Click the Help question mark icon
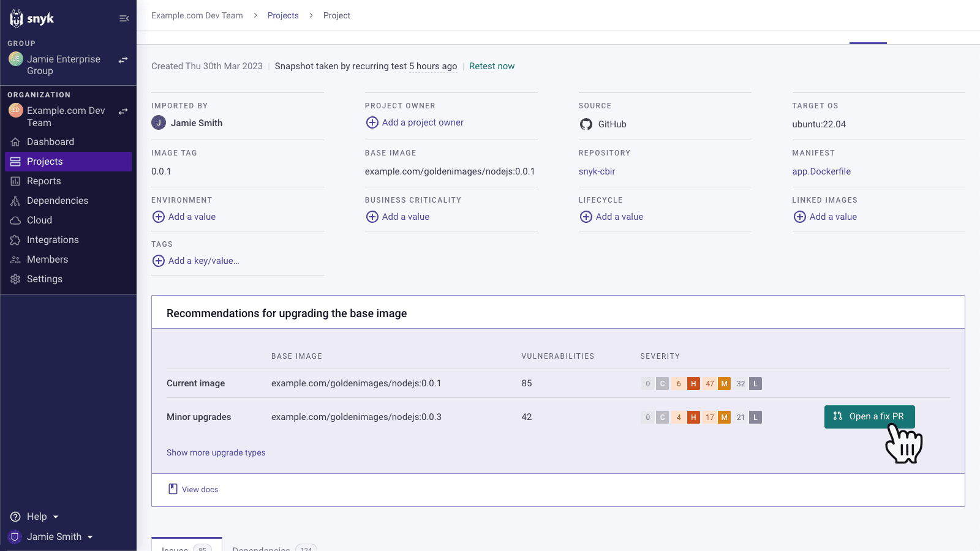This screenshot has height=551, width=980. pyautogui.click(x=15, y=517)
